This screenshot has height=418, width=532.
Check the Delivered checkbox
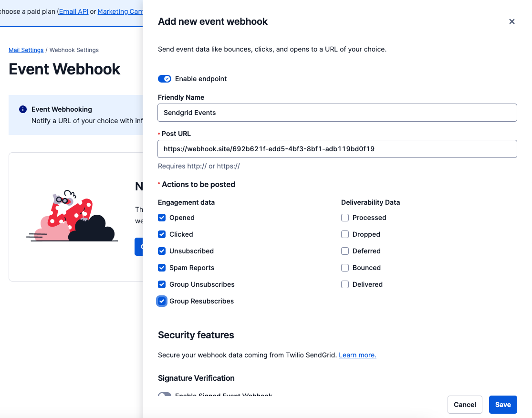click(344, 284)
